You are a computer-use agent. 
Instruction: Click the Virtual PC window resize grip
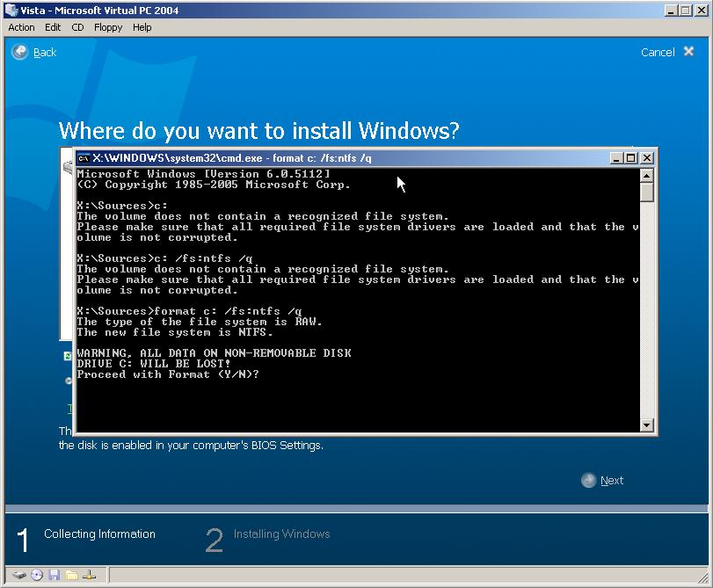(703, 577)
